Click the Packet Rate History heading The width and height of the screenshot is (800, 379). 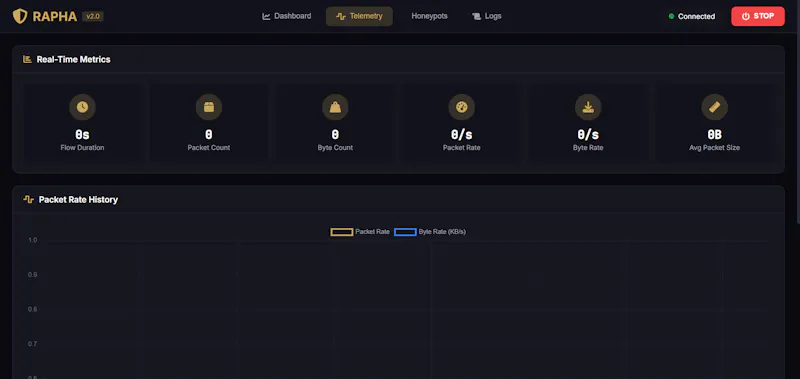pyautogui.click(x=78, y=199)
